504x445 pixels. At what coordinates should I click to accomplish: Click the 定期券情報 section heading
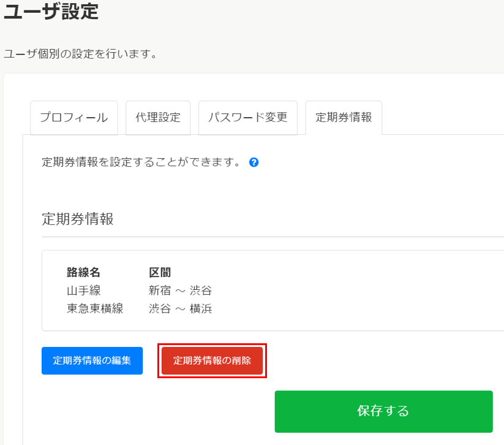tap(77, 219)
